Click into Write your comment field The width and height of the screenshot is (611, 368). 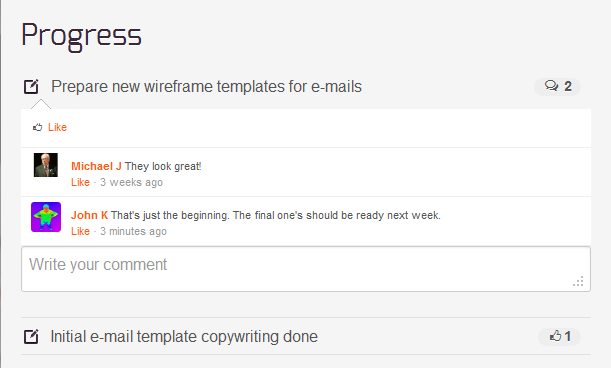tap(306, 269)
